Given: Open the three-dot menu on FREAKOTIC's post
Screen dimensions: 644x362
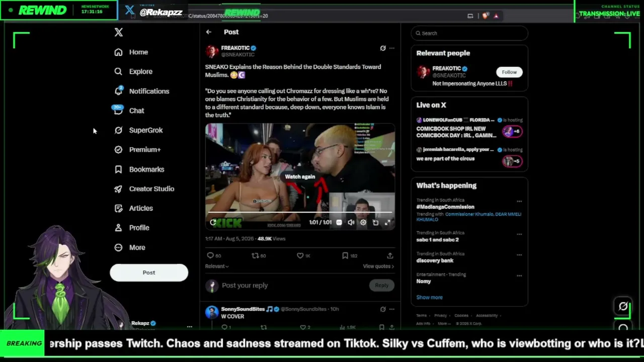Looking at the screenshot, I should [x=392, y=48].
